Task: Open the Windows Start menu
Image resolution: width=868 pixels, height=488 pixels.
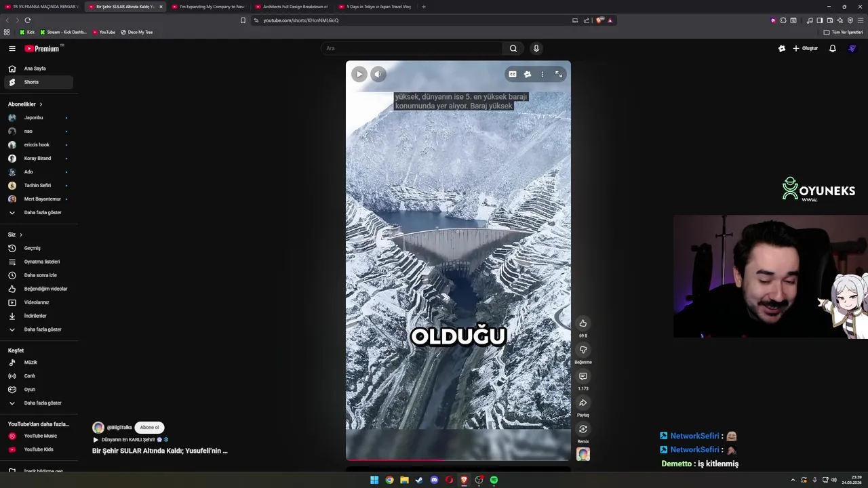Action: (374, 480)
